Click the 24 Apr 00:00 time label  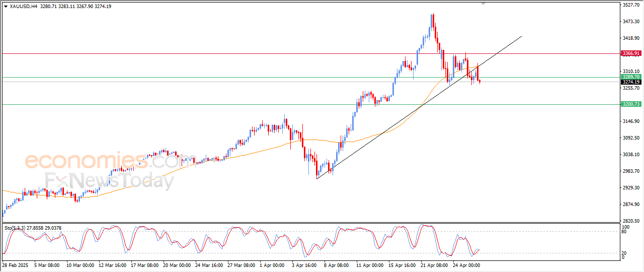tap(466, 264)
